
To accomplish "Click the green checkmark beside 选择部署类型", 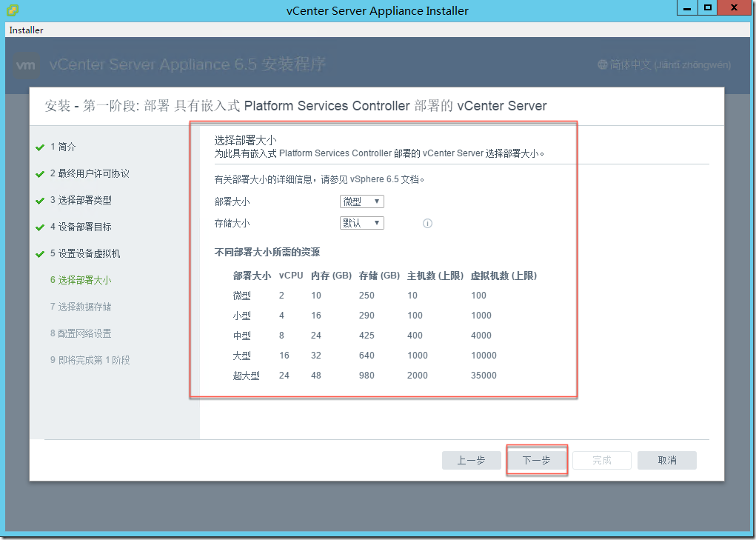I will [x=40, y=201].
